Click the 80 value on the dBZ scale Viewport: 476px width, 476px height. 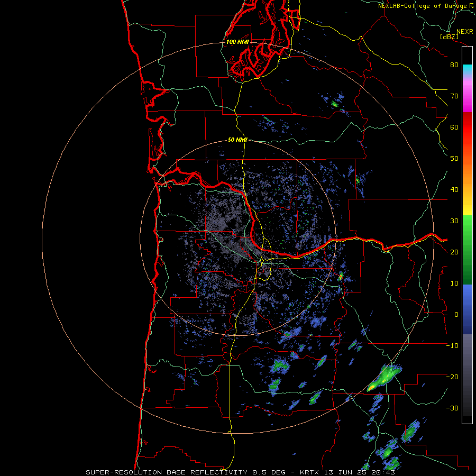454,65
